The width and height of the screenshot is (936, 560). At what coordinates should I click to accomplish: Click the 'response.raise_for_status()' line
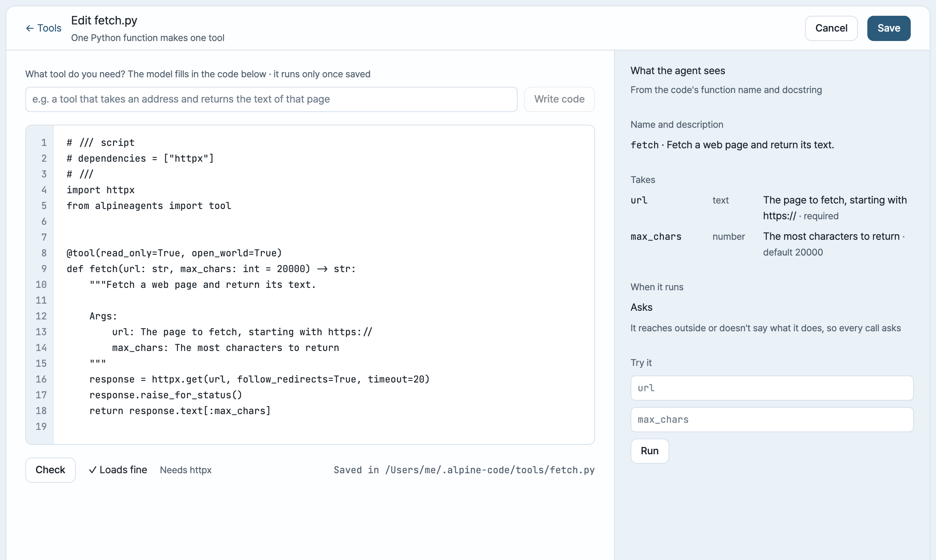point(166,395)
